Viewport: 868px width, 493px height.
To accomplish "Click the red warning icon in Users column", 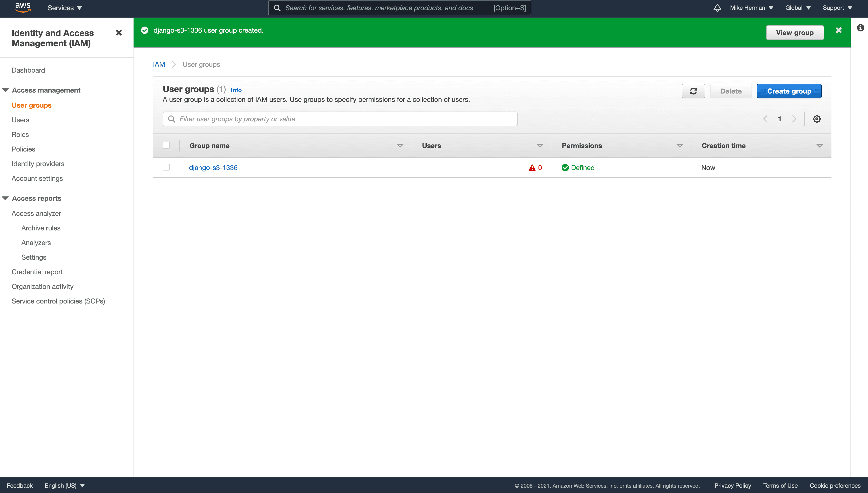I will point(532,168).
